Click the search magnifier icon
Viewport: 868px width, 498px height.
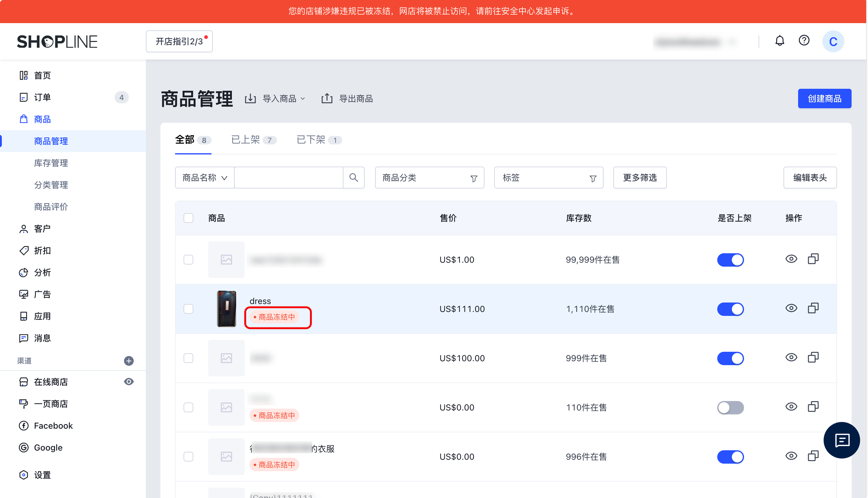pos(353,178)
